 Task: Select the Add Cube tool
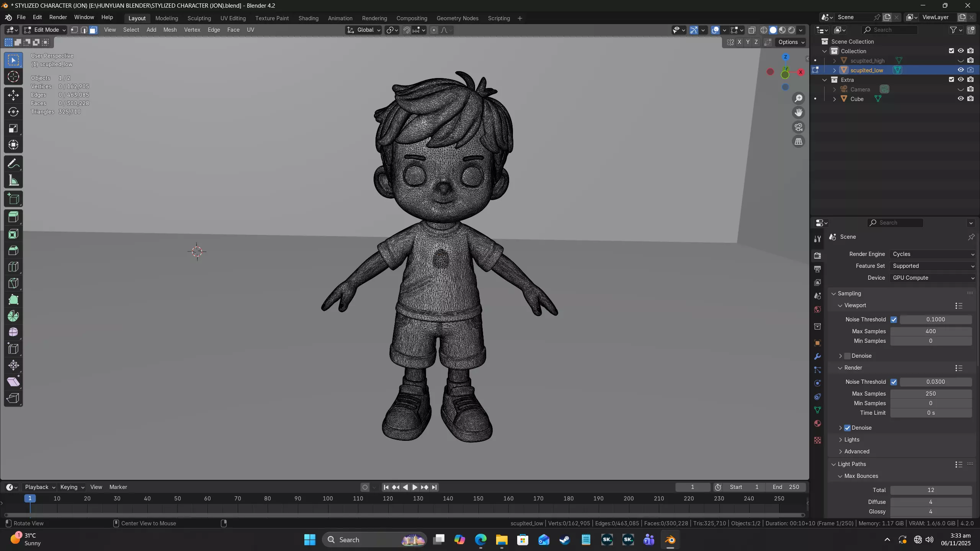pos(13,199)
